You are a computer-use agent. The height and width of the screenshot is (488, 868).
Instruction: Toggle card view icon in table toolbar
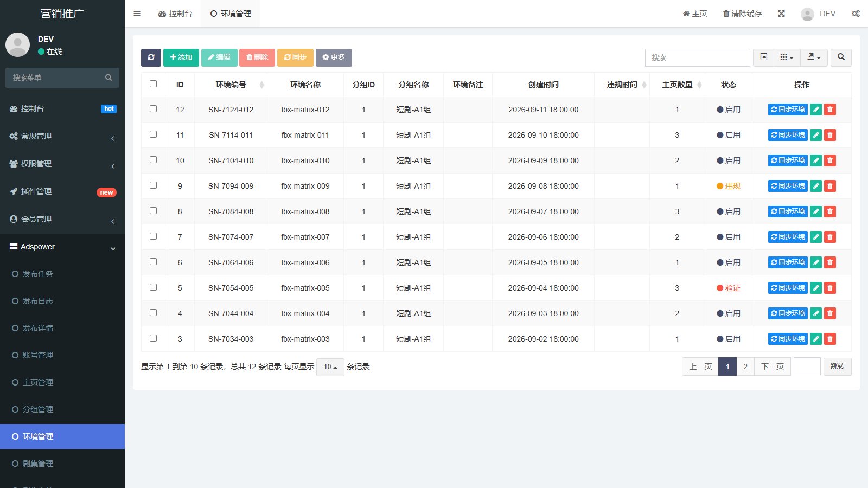763,57
